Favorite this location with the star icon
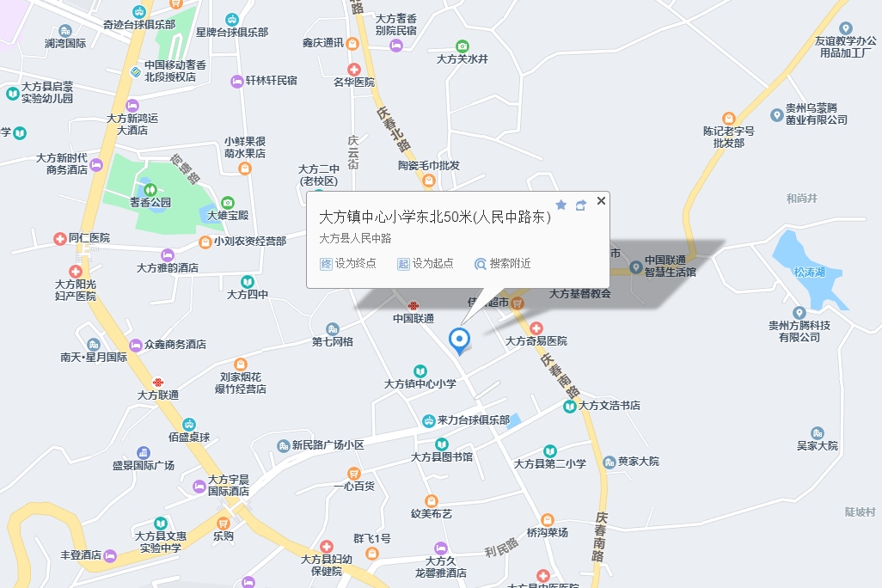 pyautogui.click(x=560, y=205)
